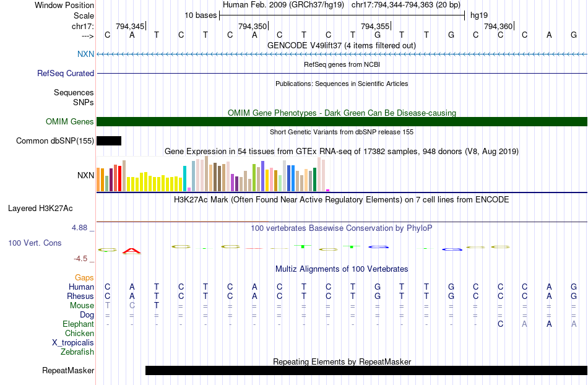The width and height of the screenshot is (588, 385).
Task: Click the red A PhyloP conservation logo
Action: tap(132, 251)
